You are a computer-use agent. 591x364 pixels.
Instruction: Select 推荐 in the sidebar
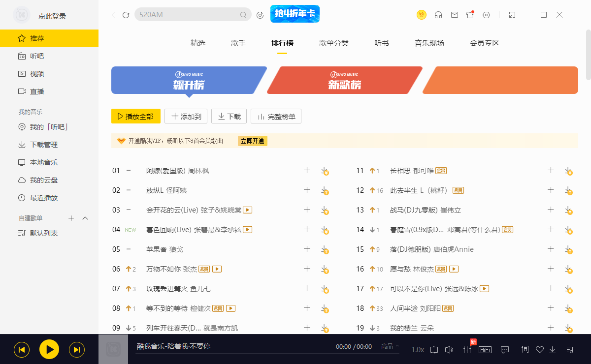coord(49,38)
